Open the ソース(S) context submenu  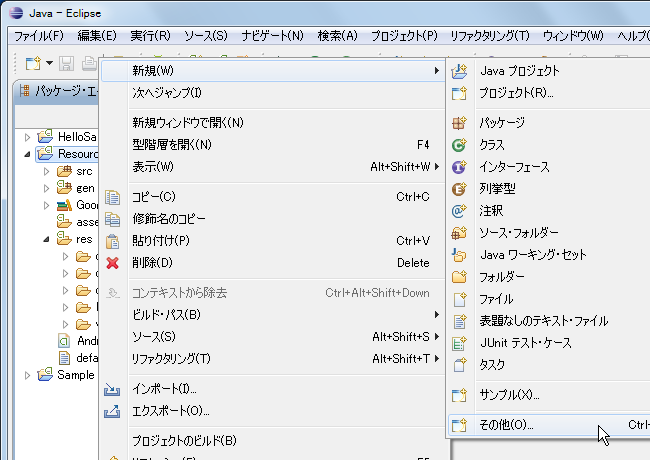(273, 337)
